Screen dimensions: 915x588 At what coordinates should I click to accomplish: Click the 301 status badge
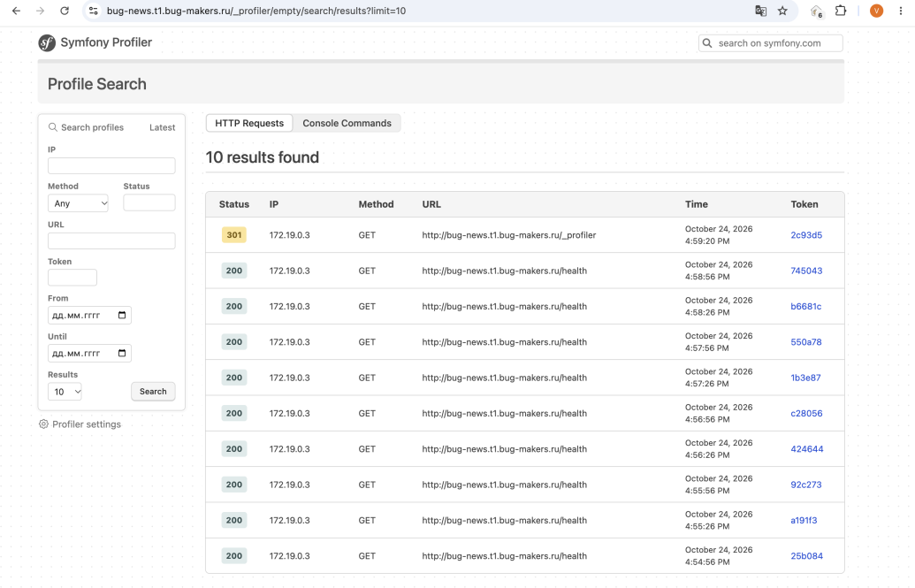click(234, 234)
